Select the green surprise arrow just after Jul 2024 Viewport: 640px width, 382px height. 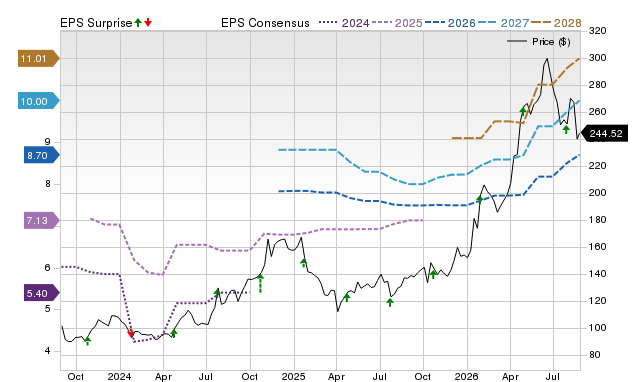coord(217,292)
